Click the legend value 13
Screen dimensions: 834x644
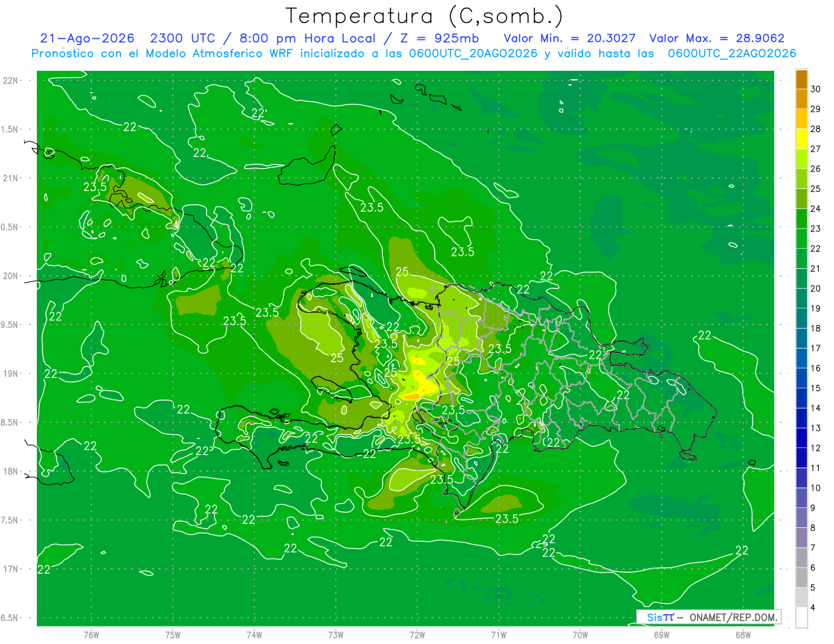(x=816, y=428)
